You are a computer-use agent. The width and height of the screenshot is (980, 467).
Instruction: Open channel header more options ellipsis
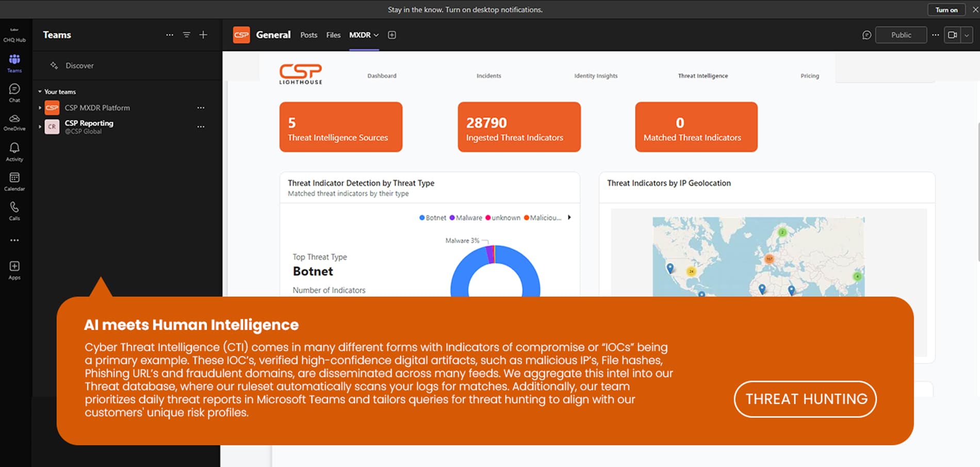[x=935, y=35]
